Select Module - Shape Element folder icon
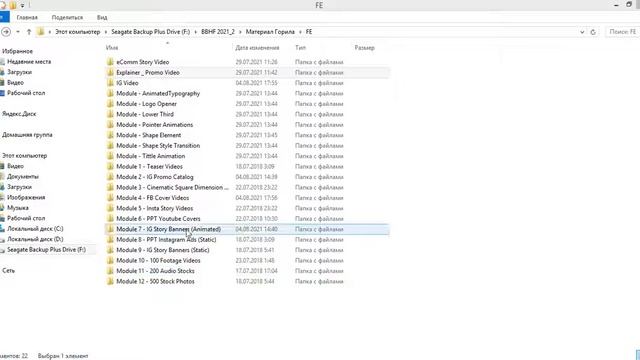Screen dimensions: 640x360 click(x=110, y=135)
